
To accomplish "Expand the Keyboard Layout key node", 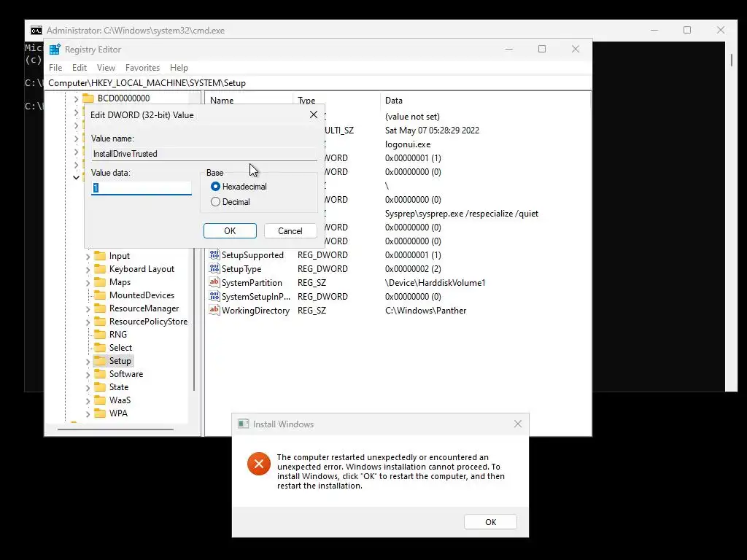I will pos(88,270).
